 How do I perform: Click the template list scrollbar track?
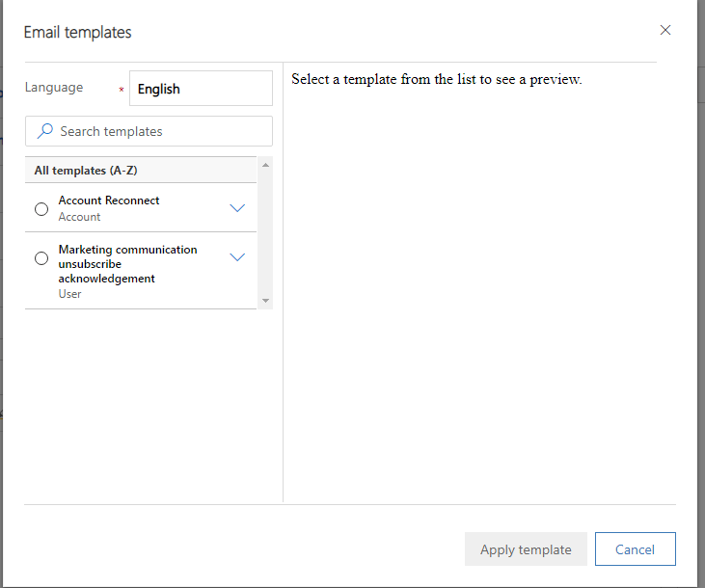(266, 233)
